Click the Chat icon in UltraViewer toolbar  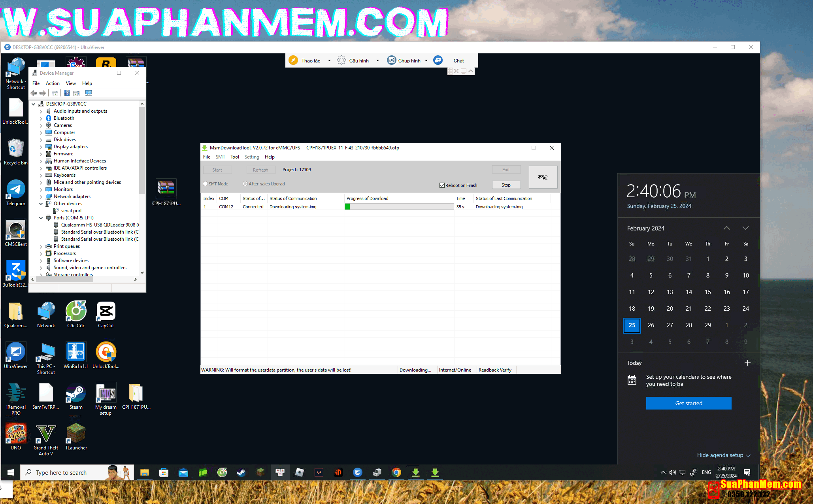(438, 60)
